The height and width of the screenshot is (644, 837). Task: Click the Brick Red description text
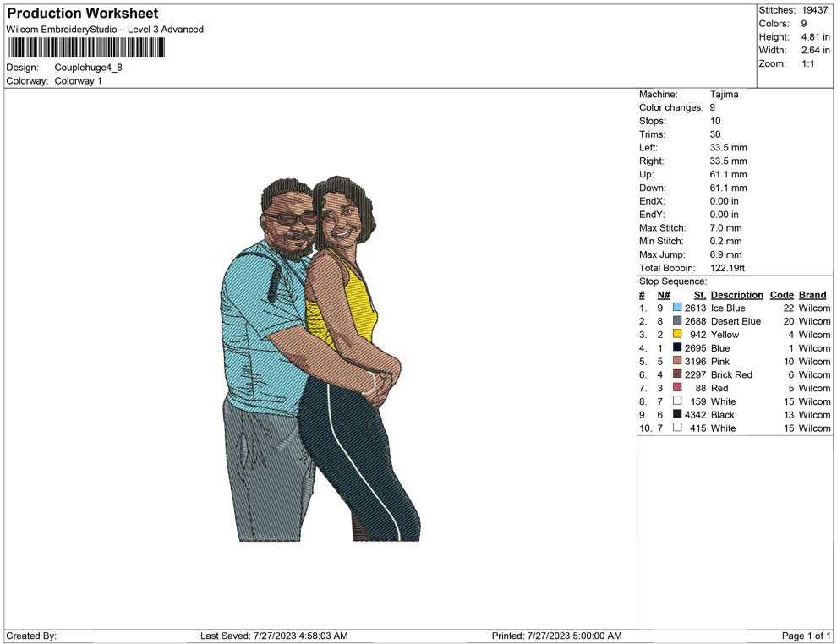[731, 374]
